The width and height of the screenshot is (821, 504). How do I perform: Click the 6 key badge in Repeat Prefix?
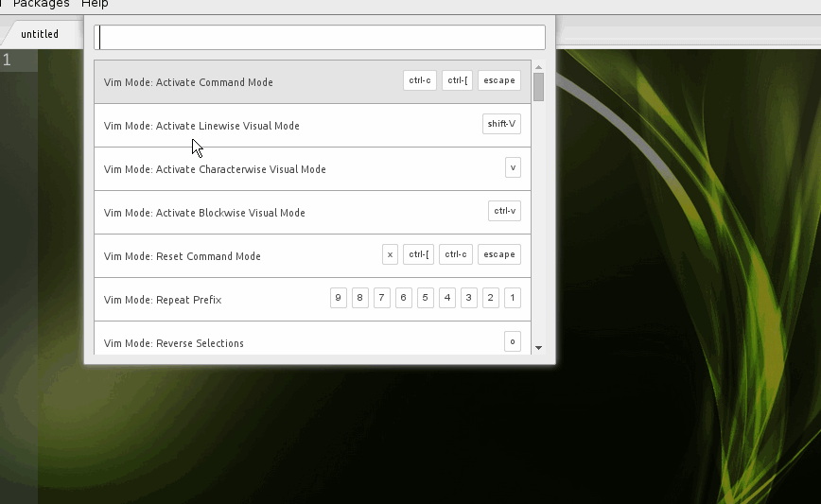pyautogui.click(x=404, y=298)
